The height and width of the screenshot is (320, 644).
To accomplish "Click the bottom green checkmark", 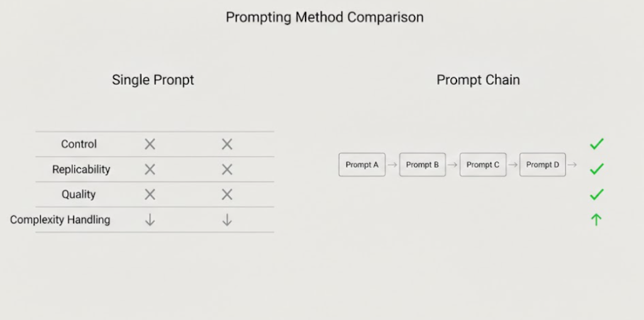I will pyautogui.click(x=596, y=194).
